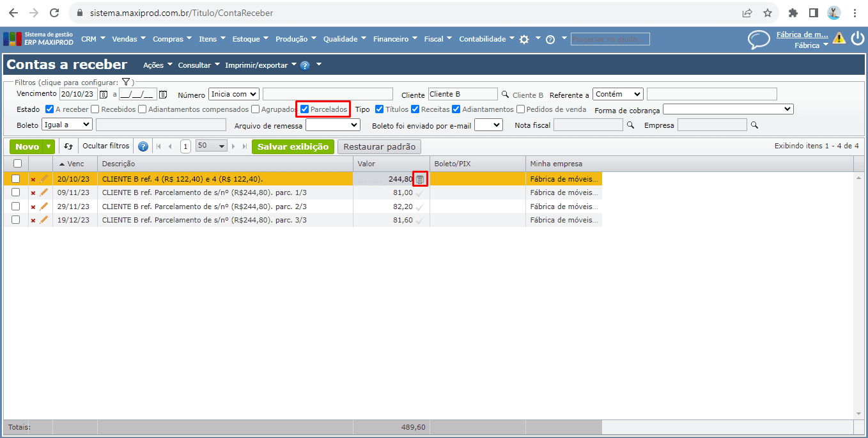This screenshot has height=438, width=868.
Task: Click the help question mark icon in top menu
Action: point(550,40)
